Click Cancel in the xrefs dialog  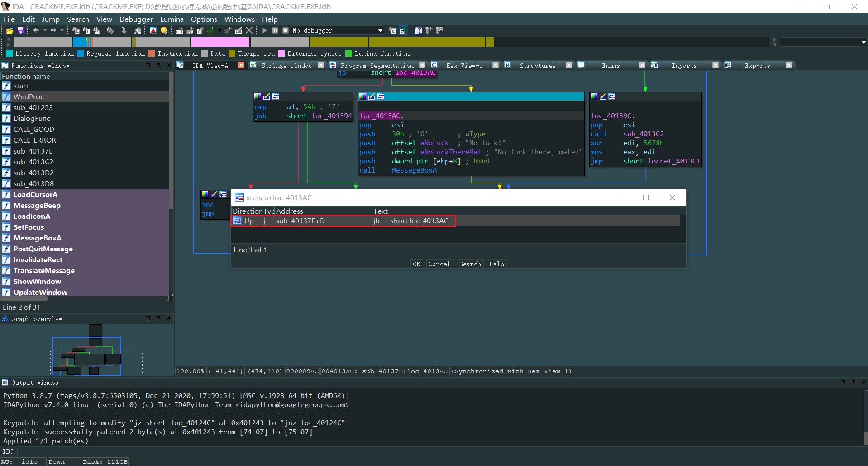[x=439, y=264]
